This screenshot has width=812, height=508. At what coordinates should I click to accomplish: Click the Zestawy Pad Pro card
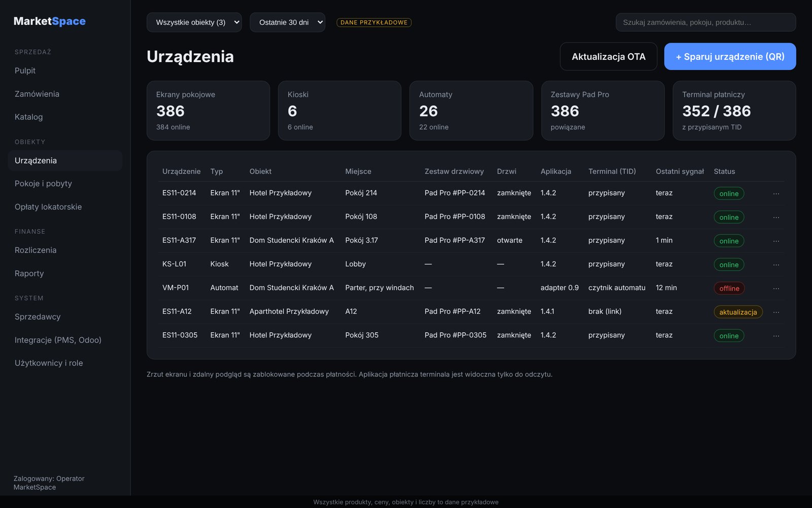coord(603,111)
